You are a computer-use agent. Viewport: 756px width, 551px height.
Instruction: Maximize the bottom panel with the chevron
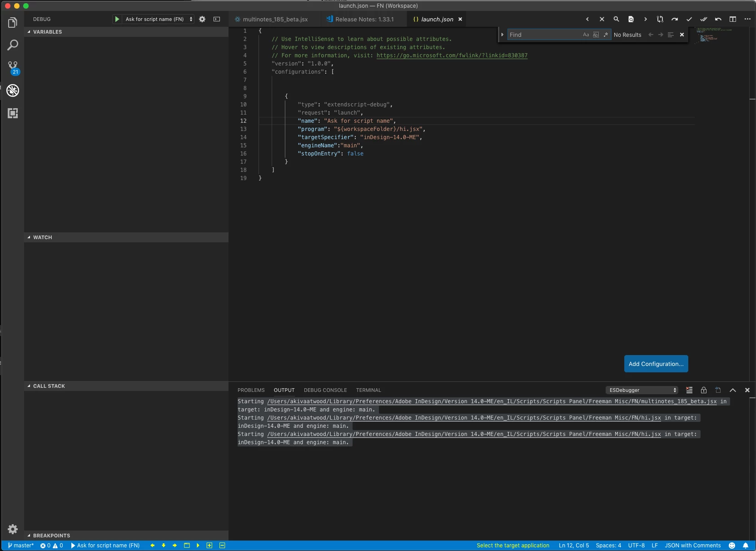(733, 390)
